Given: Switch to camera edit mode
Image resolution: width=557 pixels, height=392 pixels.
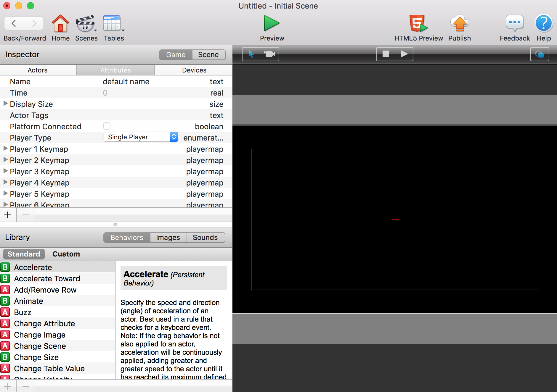Looking at the screenshot, I should 269,54.
